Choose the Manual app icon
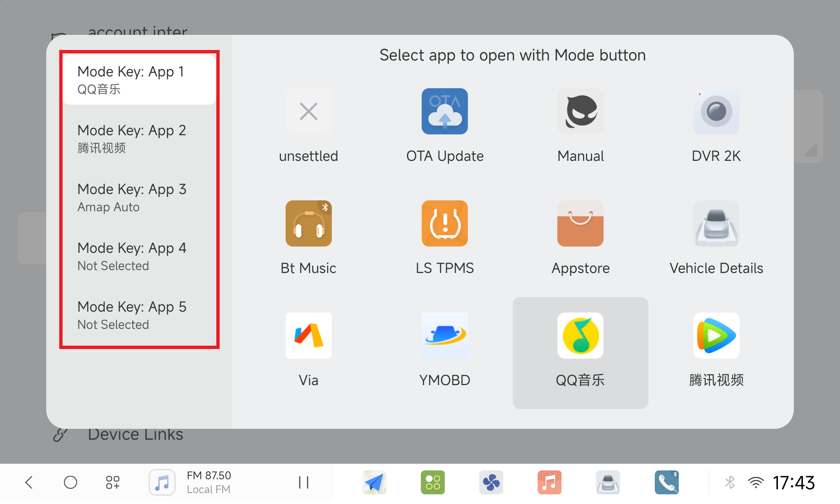This screenshot has width=840, height=504. point(580,111)
